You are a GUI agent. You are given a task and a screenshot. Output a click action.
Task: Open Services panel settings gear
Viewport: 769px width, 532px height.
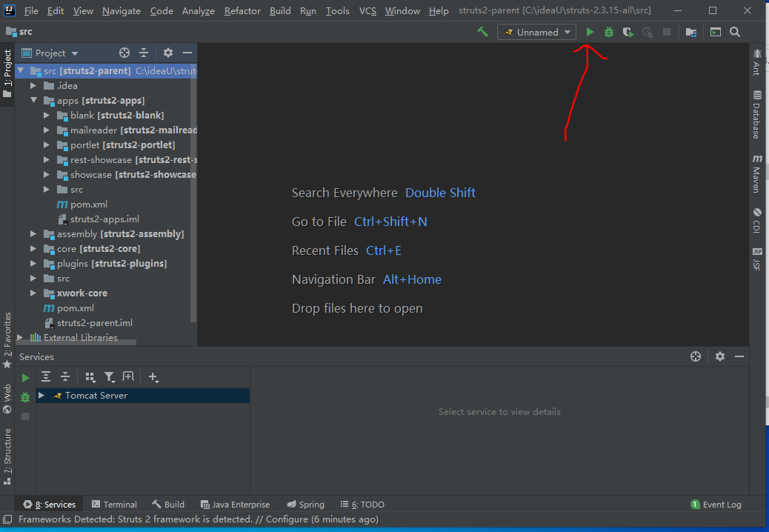[720, 356]
